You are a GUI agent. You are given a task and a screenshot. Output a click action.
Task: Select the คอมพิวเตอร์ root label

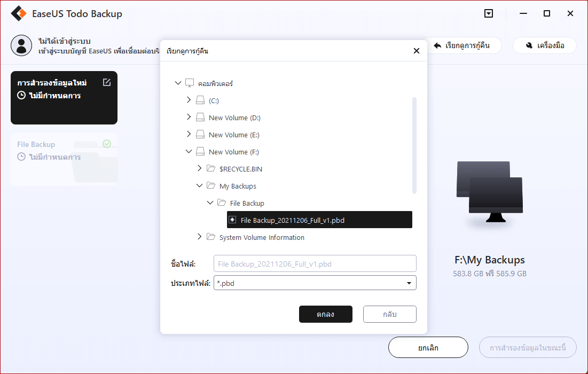click(215, 84)
